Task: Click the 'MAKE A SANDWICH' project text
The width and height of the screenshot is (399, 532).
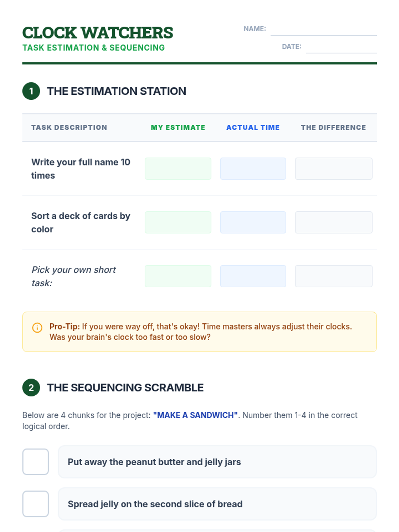Action: point(195,415)
